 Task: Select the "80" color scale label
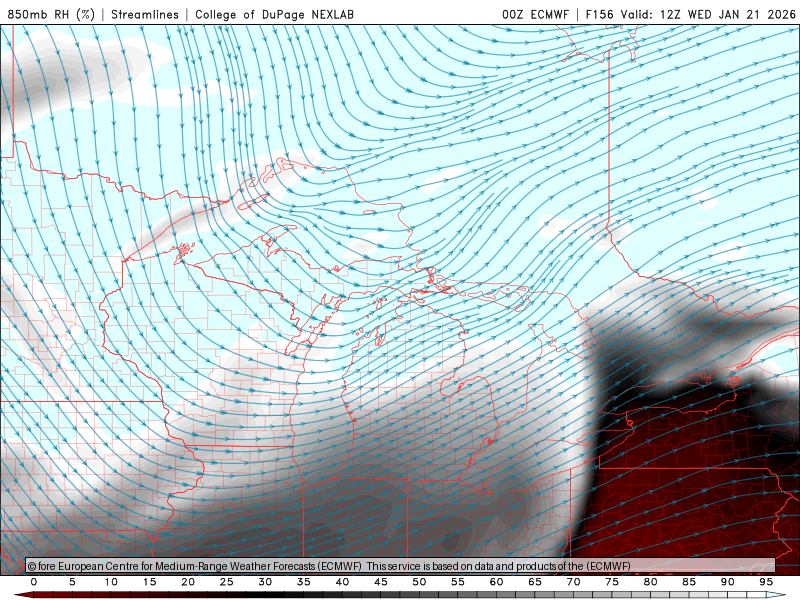click(x=650, y=582)
